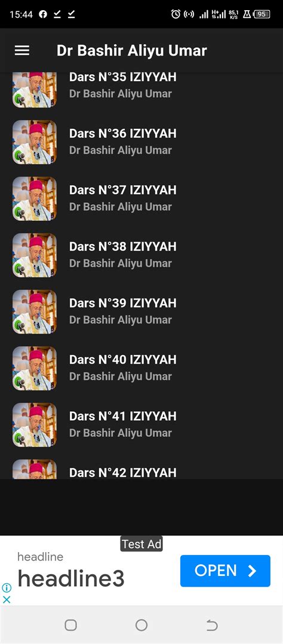Tap the ad info icon
The width and height of the screenshot is (283, 644).
coord(7,588)
